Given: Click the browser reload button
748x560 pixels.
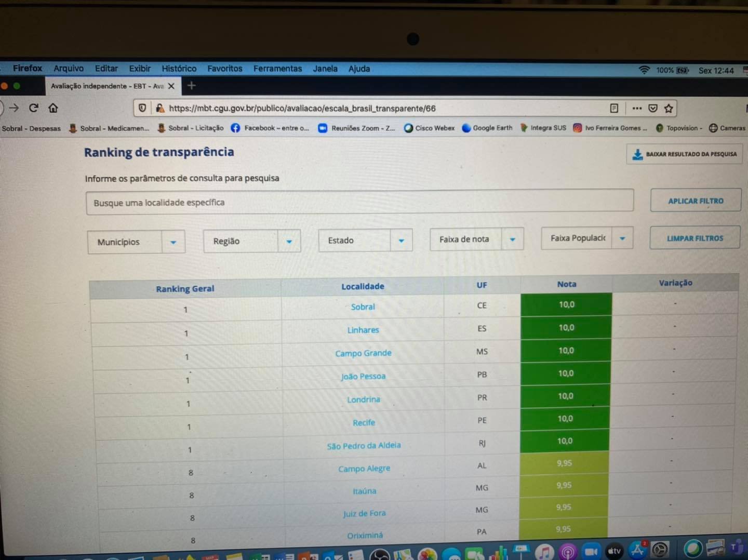Looking at the screenshot, I should click(x=34, y=108).
